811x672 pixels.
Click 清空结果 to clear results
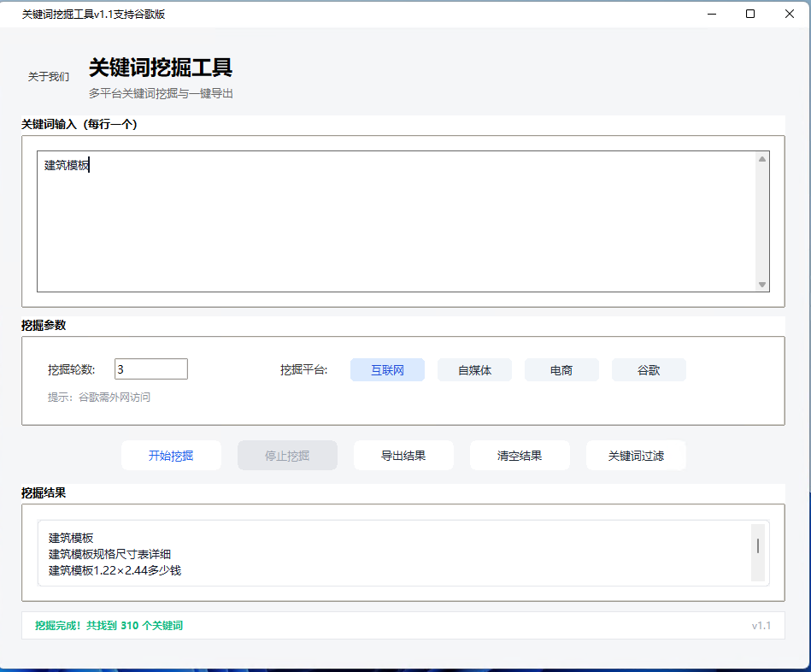pyautogui.click(x=520, y=456)
